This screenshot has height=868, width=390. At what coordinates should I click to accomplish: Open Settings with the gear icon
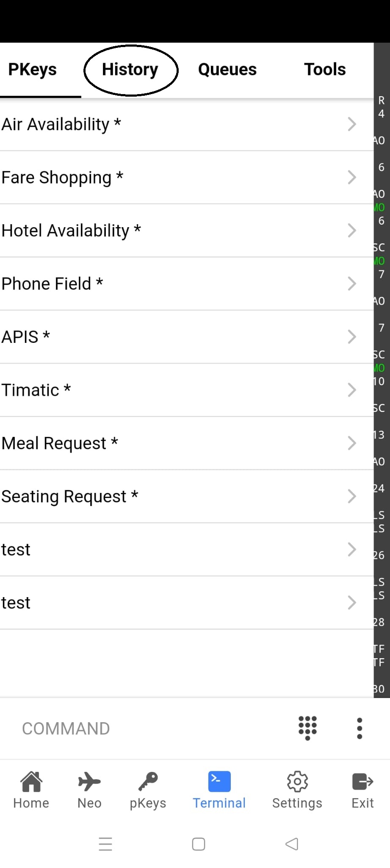[297, 782]
